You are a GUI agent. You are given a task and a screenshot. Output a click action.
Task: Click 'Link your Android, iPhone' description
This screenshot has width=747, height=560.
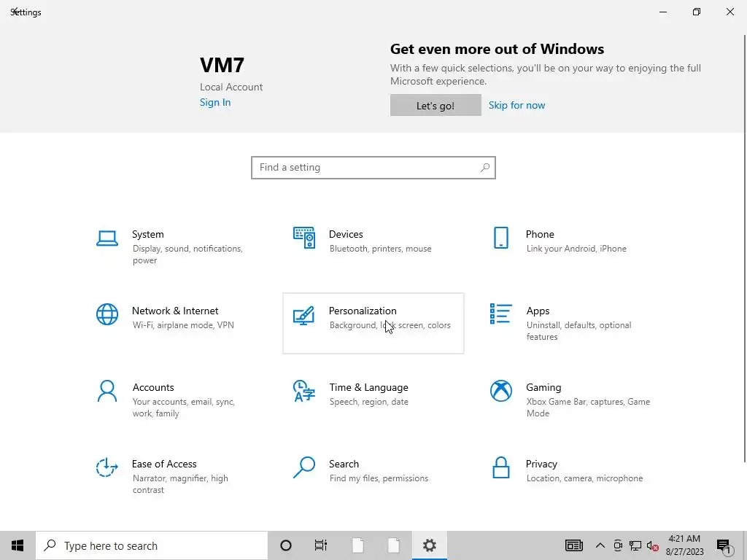point(576,249)
